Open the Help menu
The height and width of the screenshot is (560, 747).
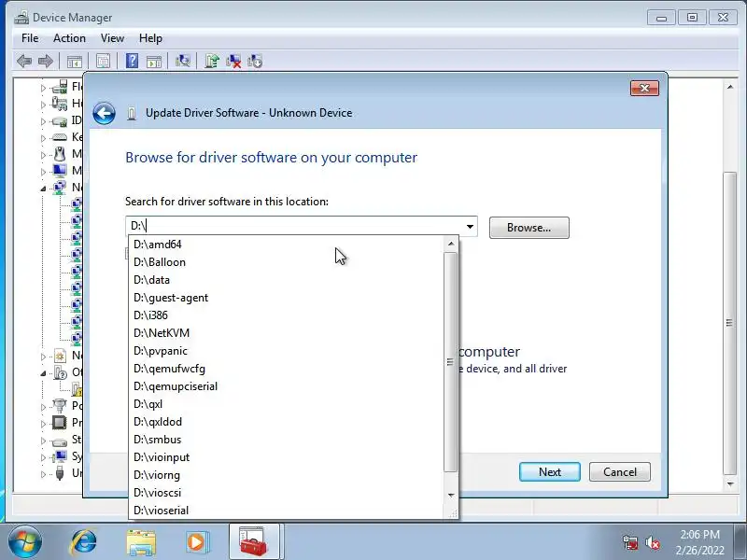(x=150, y=38)
